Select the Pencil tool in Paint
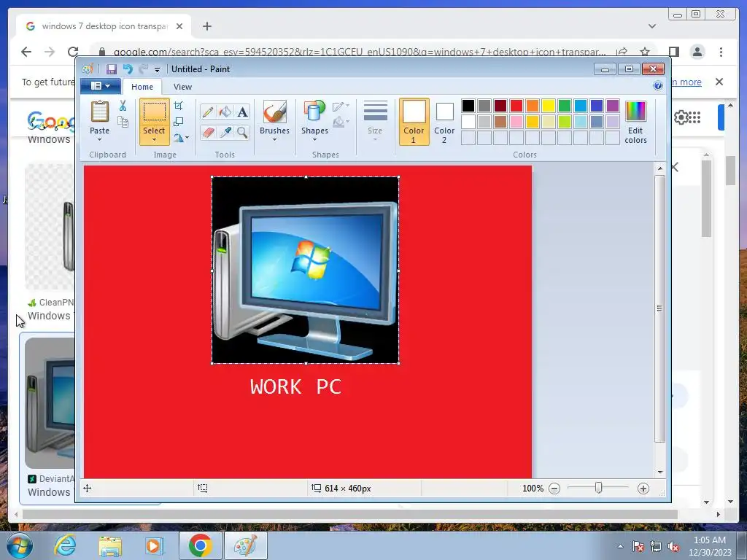747x560 pixels. click(x=208, y=112)
